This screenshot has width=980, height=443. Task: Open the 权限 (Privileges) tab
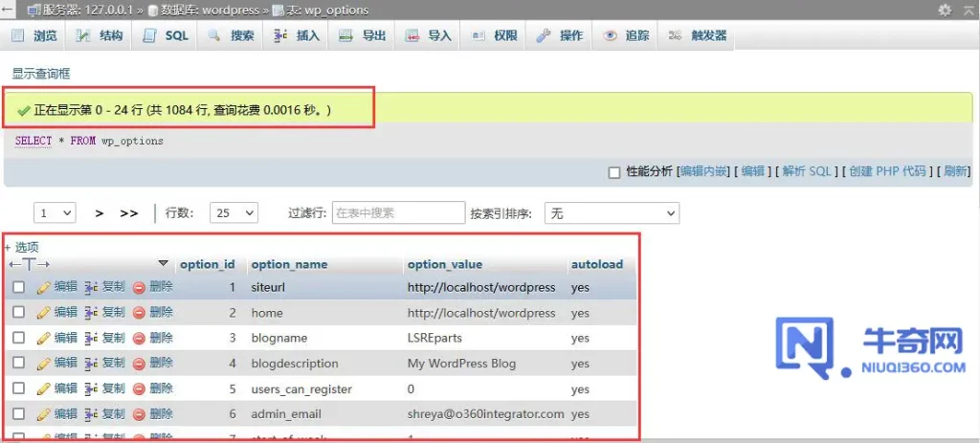coord(494,35)
